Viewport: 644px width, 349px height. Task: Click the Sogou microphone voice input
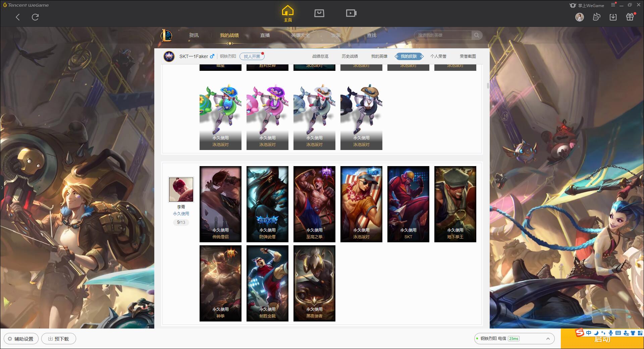click(611, 333)
